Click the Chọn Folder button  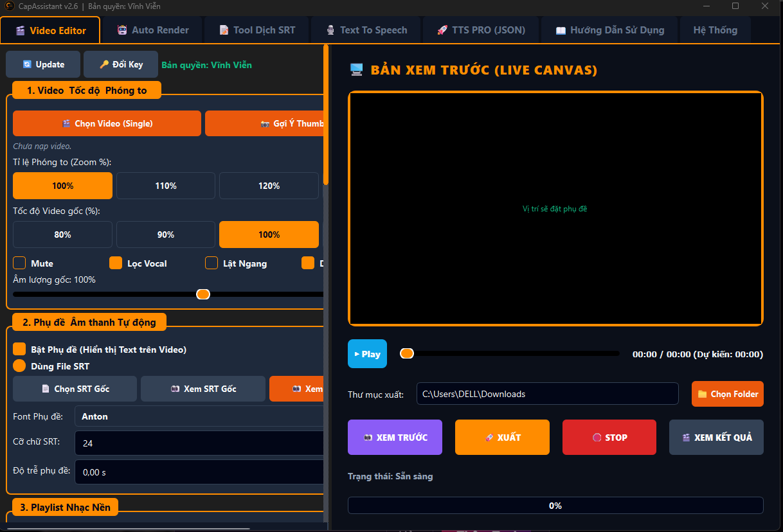(728, 394)
